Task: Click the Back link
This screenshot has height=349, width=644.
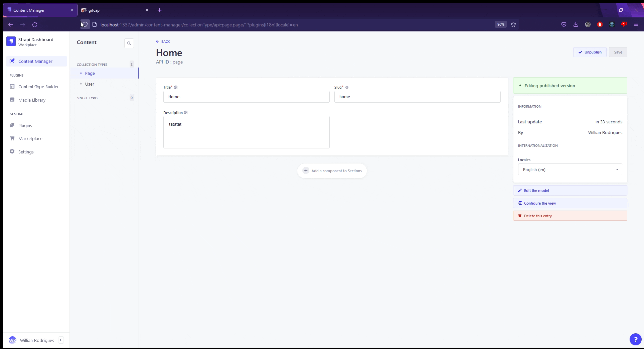Action: [x=163, y=41]
